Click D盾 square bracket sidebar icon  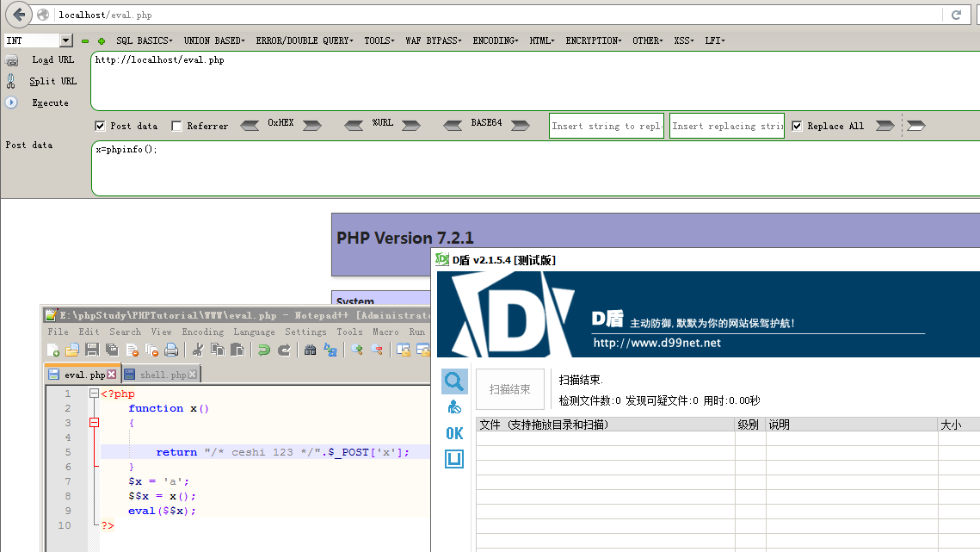pyautogui.click(x=454, y=459)
